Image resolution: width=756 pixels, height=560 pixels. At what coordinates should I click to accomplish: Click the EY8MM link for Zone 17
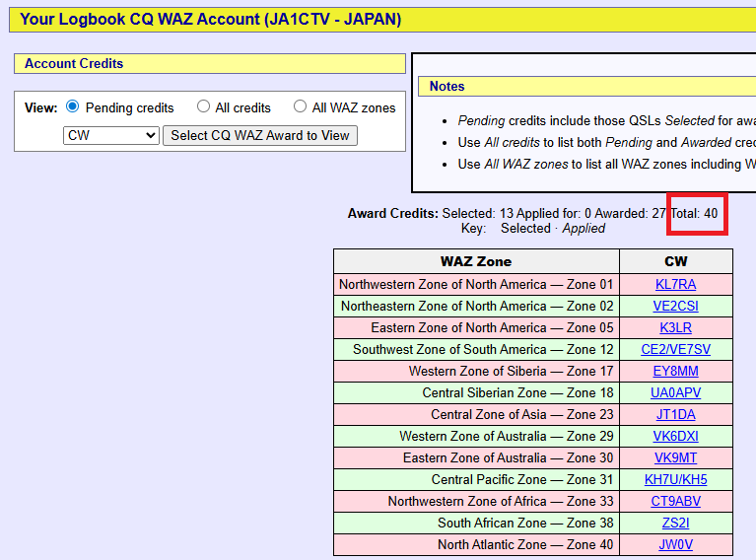click(675, 371)
